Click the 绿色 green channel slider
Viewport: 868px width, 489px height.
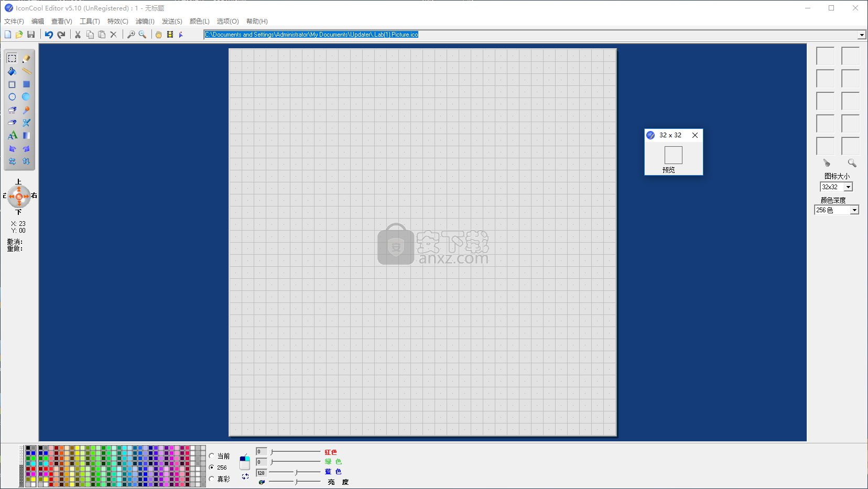click(x=296, y=462)
